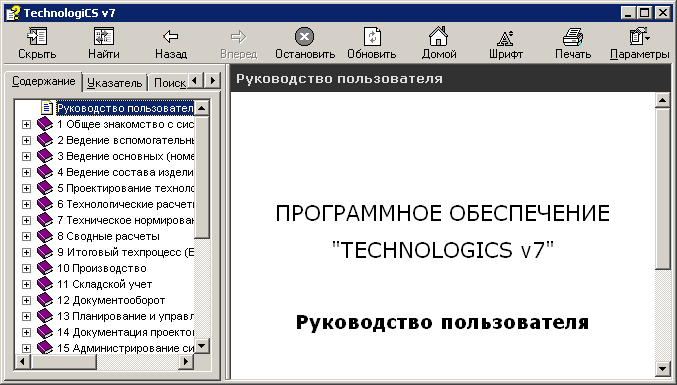This screenshot has width=677, height=385.
Task: Expand 12 Документооборот node
Action: tap(26, 300)
